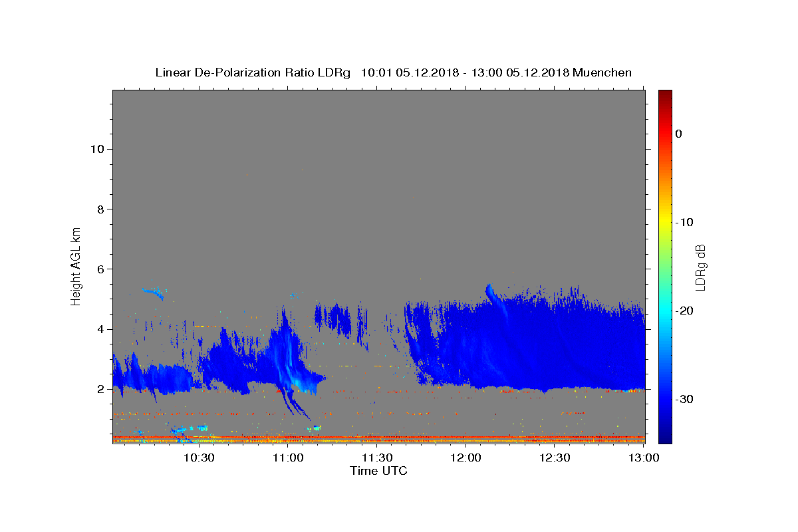798x532 pixels.
Task: Click the '10:30' time axis label
Action: tap(199, 458)
